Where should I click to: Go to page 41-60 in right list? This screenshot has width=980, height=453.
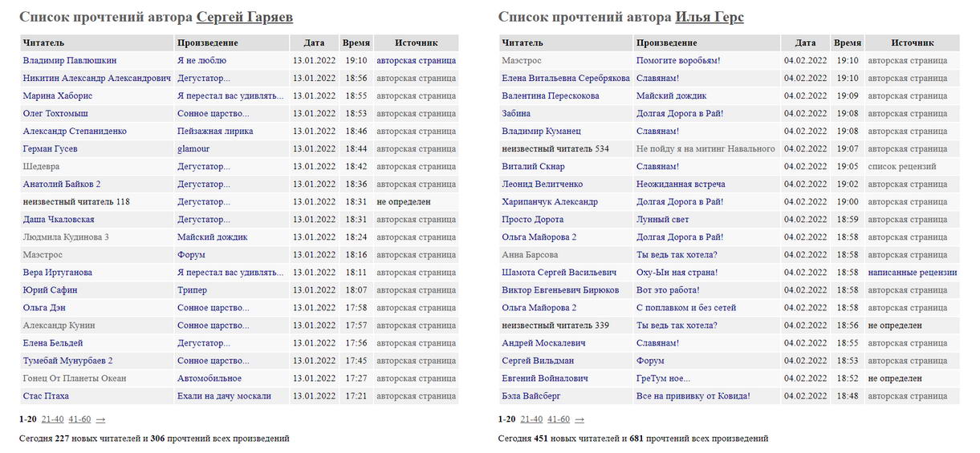558,419
